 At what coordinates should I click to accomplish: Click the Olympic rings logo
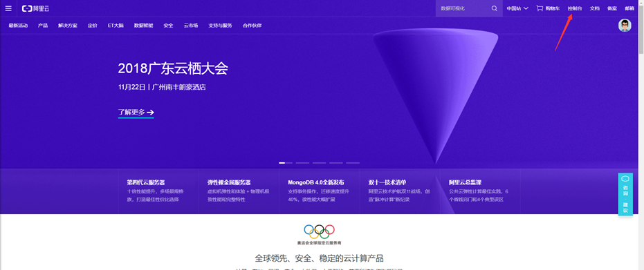pos(319,231)
